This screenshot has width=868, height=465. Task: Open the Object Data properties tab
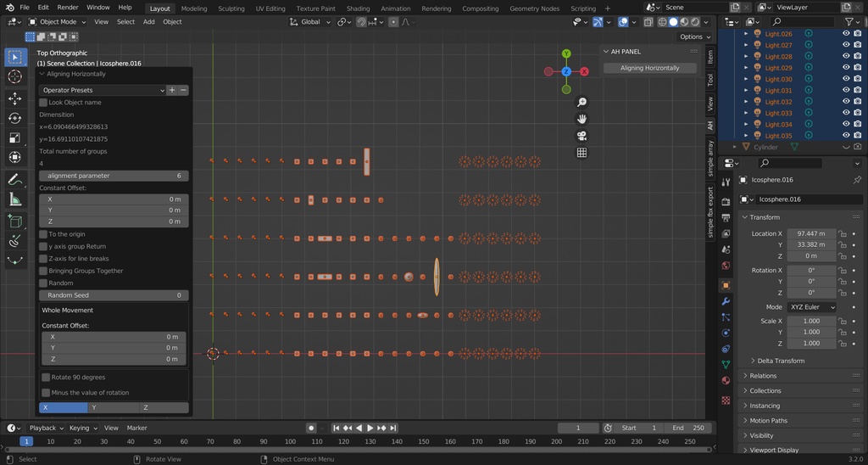(726, 364)
